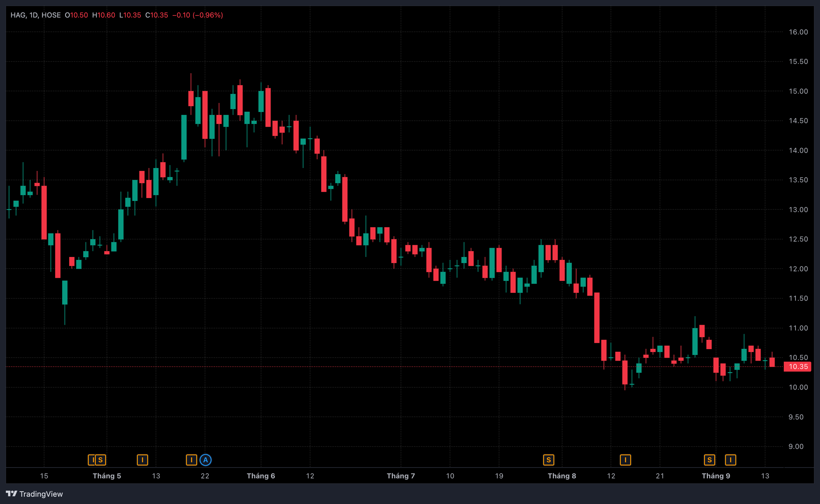Click the red 10.35 current price label

[x=797, y=367]
